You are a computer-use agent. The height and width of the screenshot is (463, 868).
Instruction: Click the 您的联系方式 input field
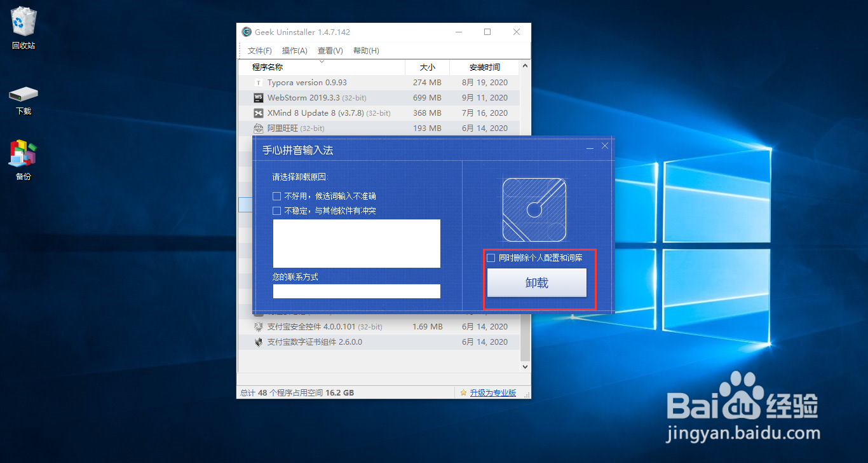[356, 291]
